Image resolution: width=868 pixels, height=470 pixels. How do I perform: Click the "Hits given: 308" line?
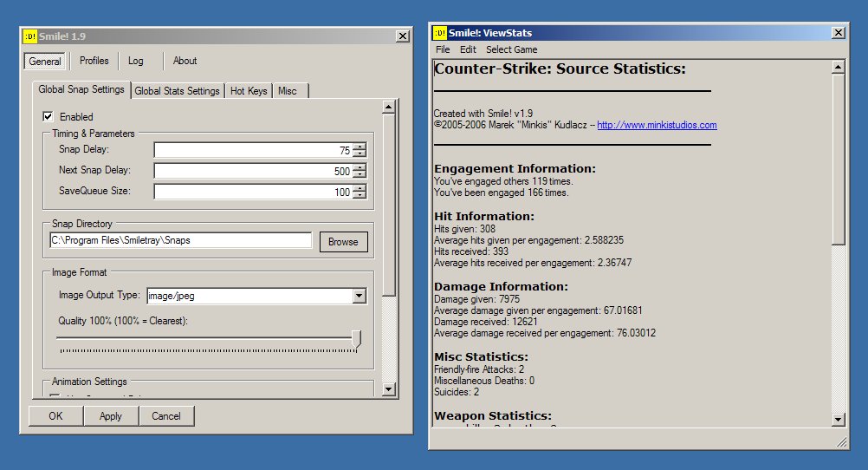[x=464, y=229]
